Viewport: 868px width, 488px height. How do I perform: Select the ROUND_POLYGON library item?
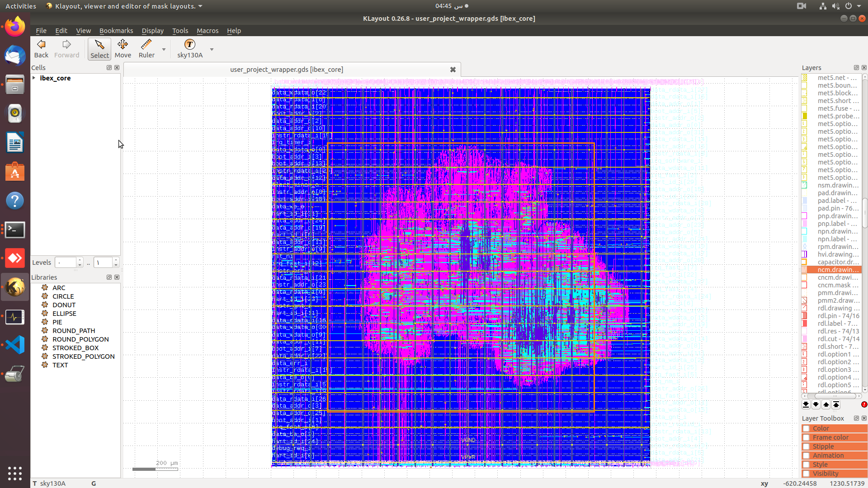80,339
